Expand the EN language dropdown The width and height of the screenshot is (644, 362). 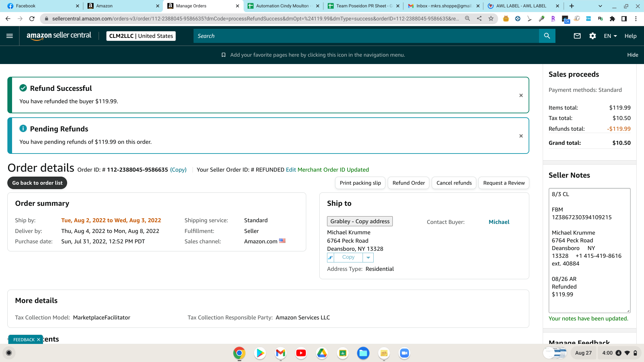coord(610,36)
